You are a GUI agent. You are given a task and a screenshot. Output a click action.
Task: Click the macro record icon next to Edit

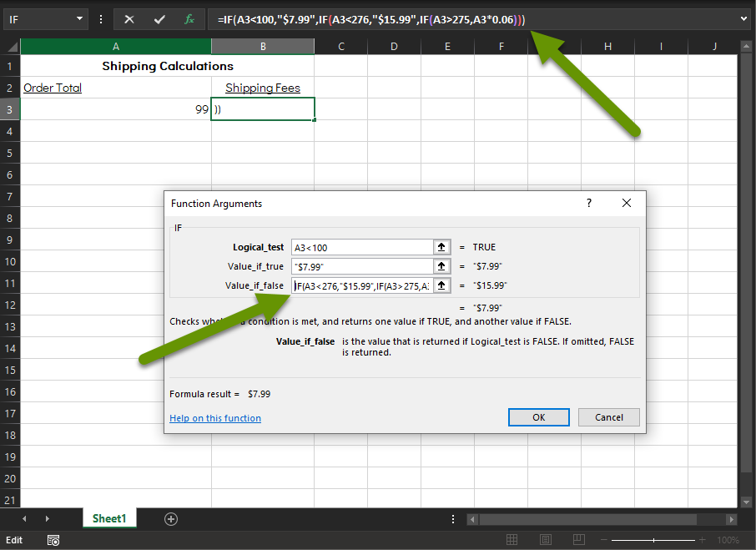click(x=53, y=540)
